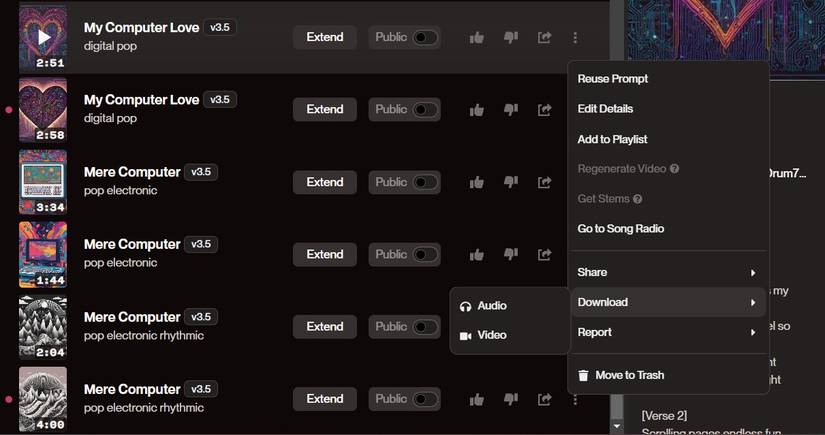Select Edit Details in context menu
This screenshot has width=825, height=435.
pyautogui.click(x=605, y=109)
